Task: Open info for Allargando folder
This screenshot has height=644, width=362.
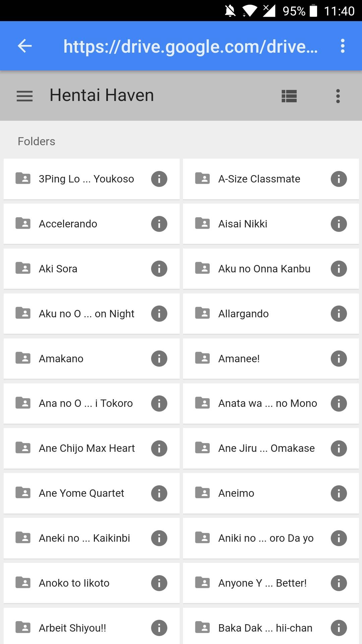Action: click(339, 314)
